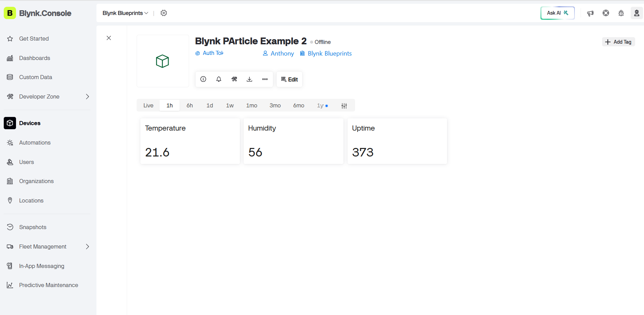
Task: Click the Automations gear icon
Action: click(10, 142)
